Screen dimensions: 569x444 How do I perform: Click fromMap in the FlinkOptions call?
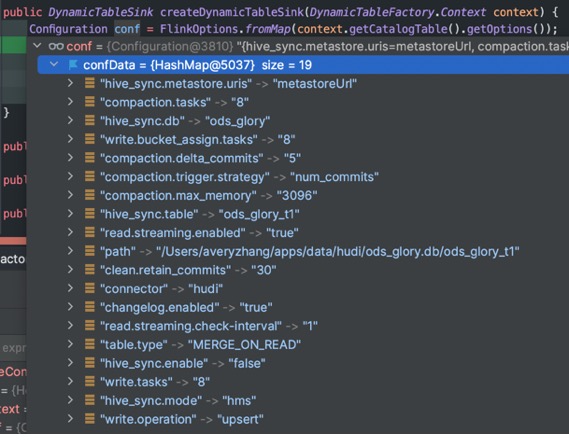pos(267,29)
